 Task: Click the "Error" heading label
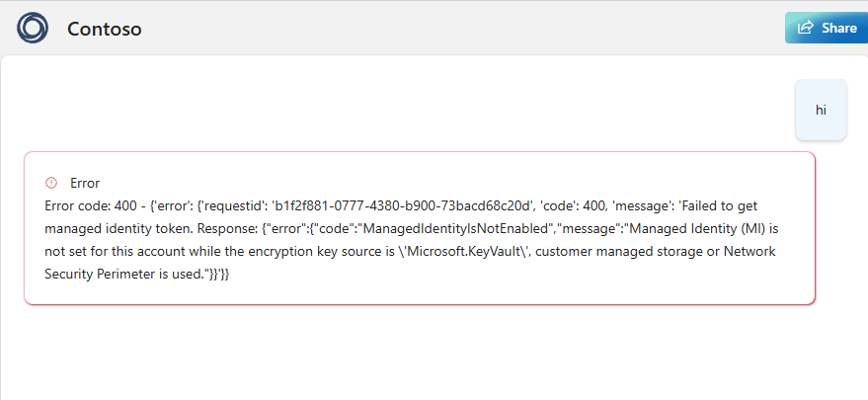[85, 183]
